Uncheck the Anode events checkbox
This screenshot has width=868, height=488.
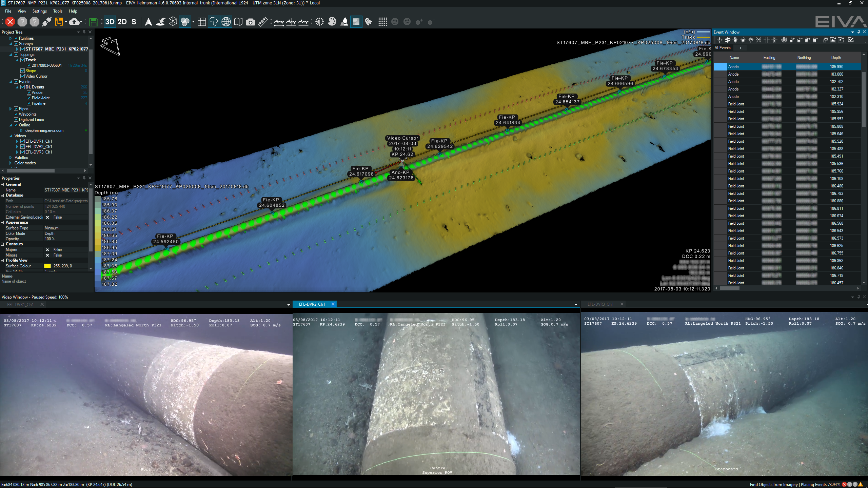(x=29, y=92)
